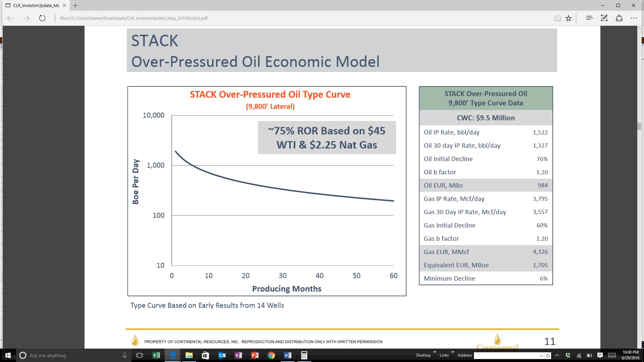
Task: Open the Reading view book icon
Action: [557, 18]
